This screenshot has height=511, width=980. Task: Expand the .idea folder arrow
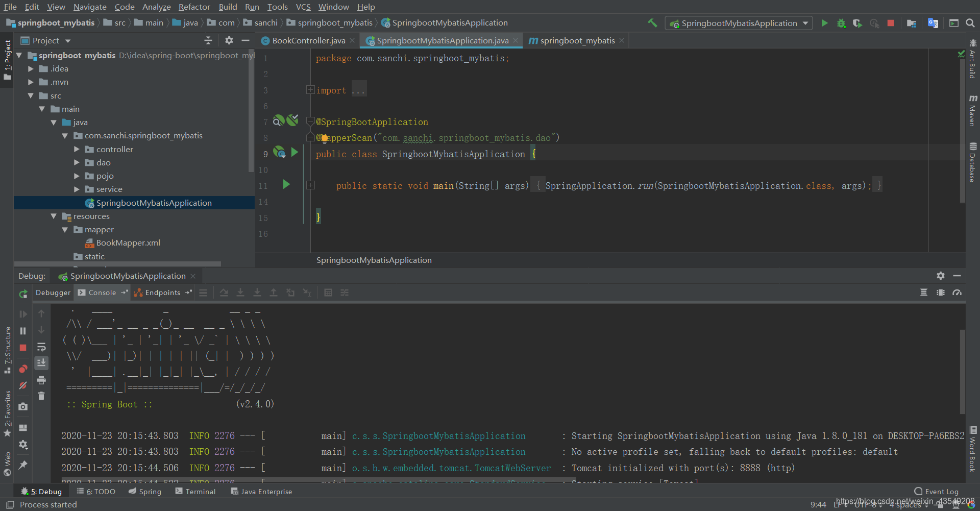point(31,68)
